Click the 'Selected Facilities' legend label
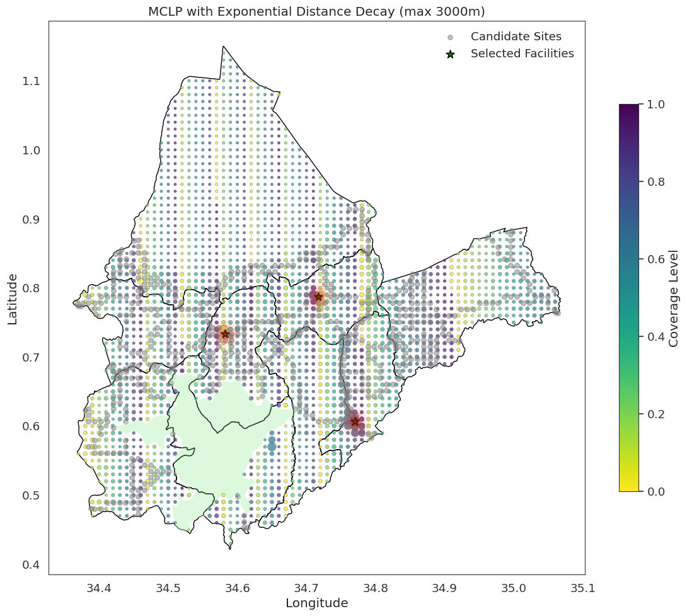 (x=522, y=54)
